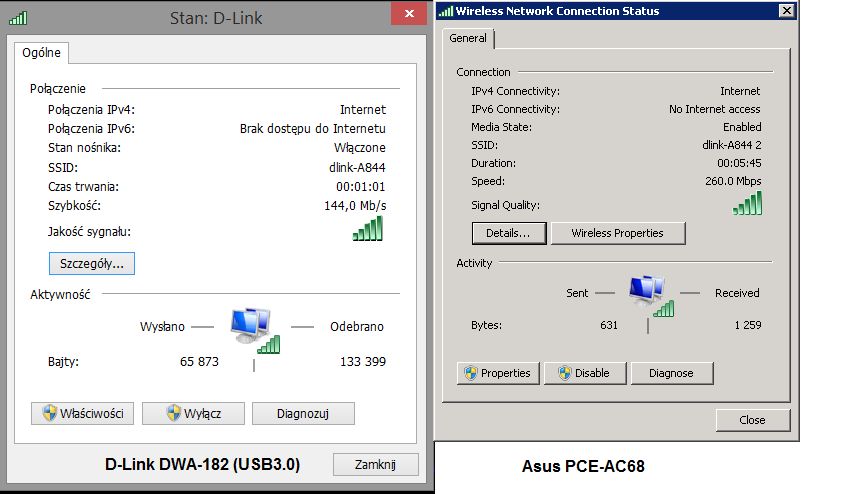The image size is (865, 494).
Task: Click the signal icon in Wireless Network Connection Status title bar
Action: tap(446, 11)
